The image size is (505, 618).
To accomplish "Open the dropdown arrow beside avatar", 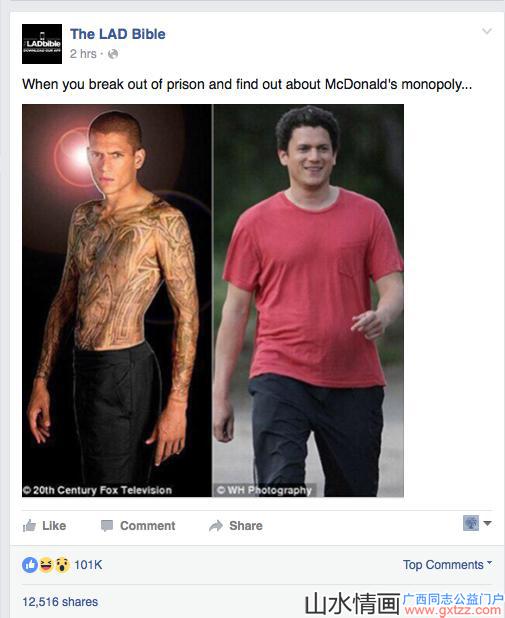I will pyautogui.click(x=488, y=523).
